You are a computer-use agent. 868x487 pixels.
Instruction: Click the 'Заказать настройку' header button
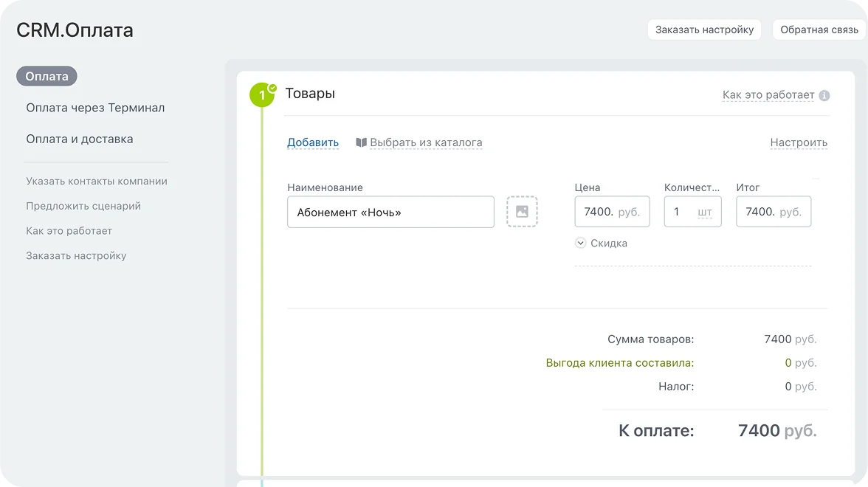point(704,30)
